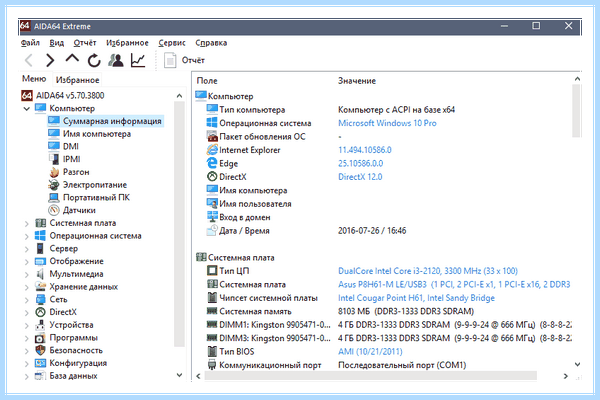600x400 pixels.
Task: Go forward with the right arrow toolbar icon
Action: (50, 60)
